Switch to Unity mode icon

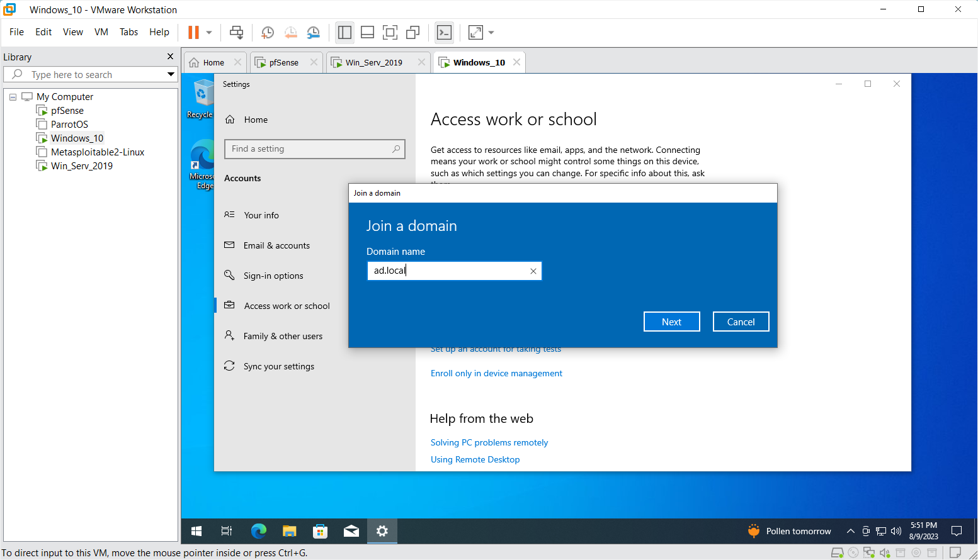click(x=413, y=33)
